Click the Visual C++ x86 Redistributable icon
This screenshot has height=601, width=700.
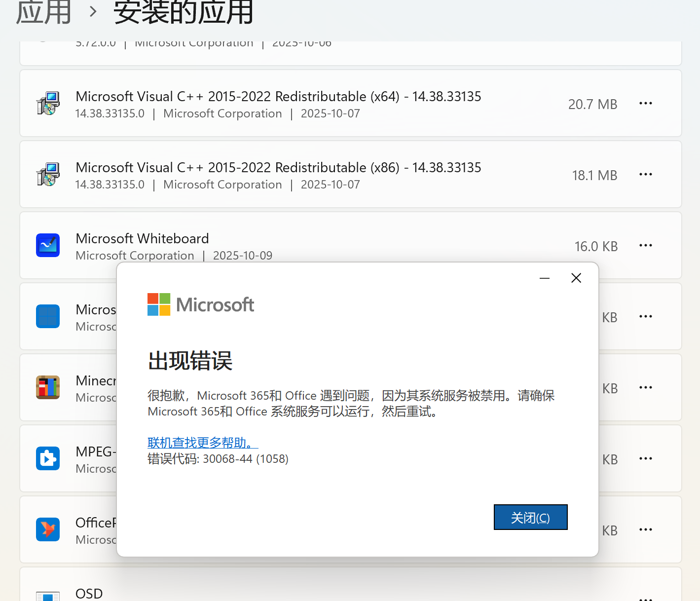pos(48,174)
